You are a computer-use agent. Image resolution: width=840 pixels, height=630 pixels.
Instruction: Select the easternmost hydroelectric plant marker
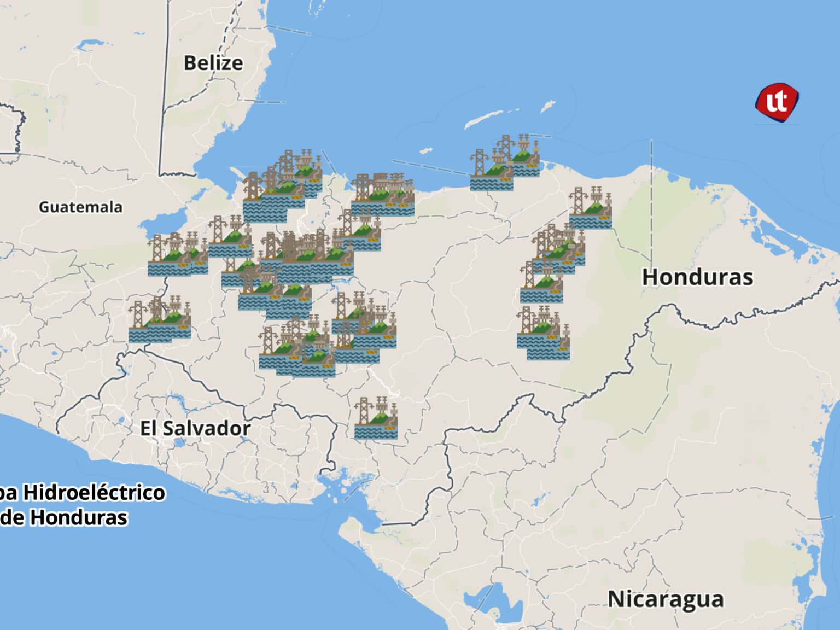click(x=590, y=208)
